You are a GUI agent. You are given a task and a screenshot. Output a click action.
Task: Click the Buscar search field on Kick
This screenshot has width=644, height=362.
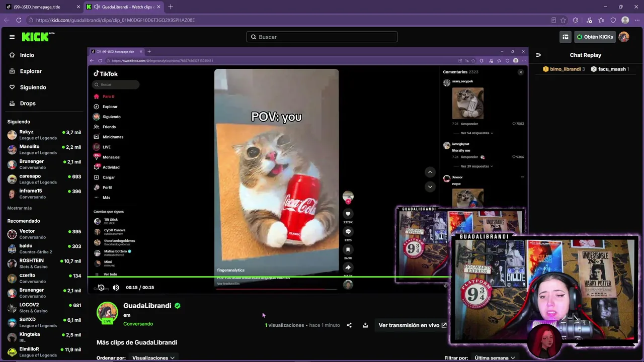point(322,37)
